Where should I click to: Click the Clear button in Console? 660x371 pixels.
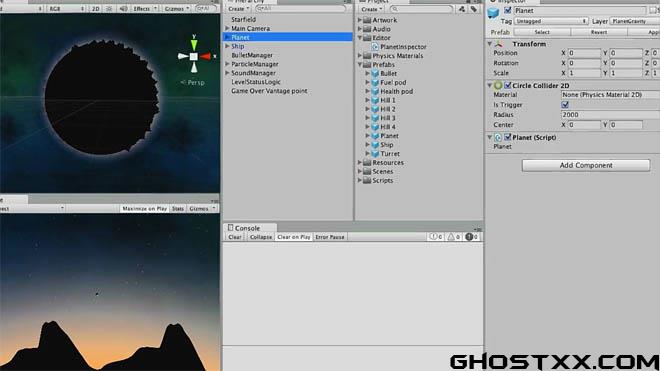pos(235,237)
